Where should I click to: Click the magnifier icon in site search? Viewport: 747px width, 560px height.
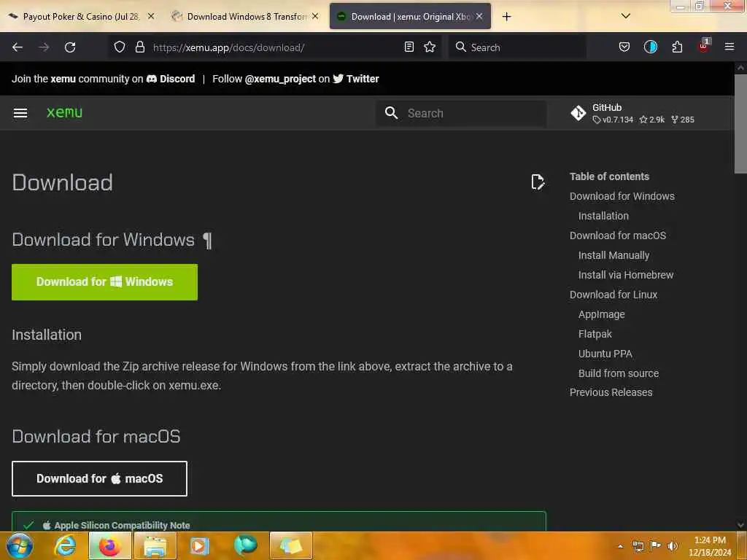[x=391, y=113]
